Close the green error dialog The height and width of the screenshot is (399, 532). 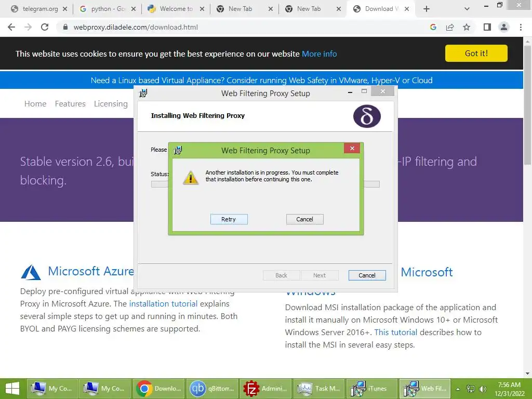pyautogui.click(x=352, y=148)
